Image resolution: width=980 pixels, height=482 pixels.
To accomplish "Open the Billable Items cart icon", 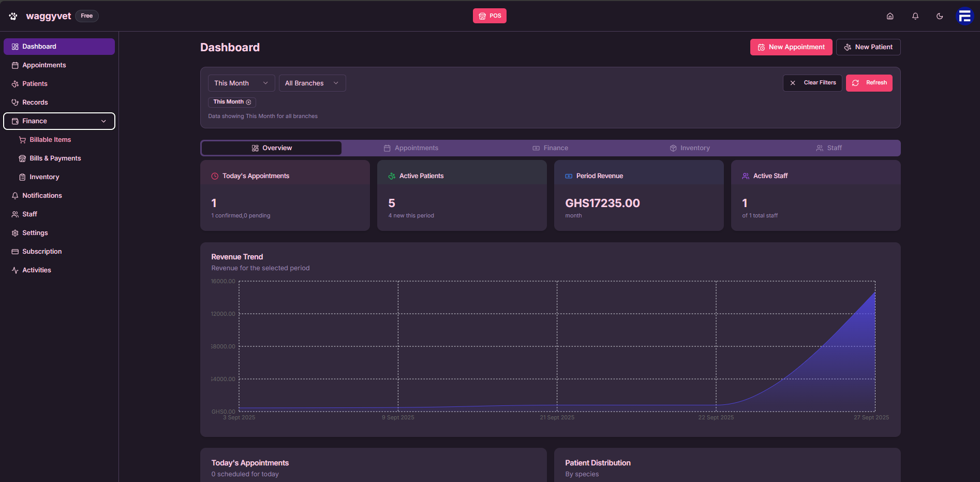I will click(x=22, y=139).
